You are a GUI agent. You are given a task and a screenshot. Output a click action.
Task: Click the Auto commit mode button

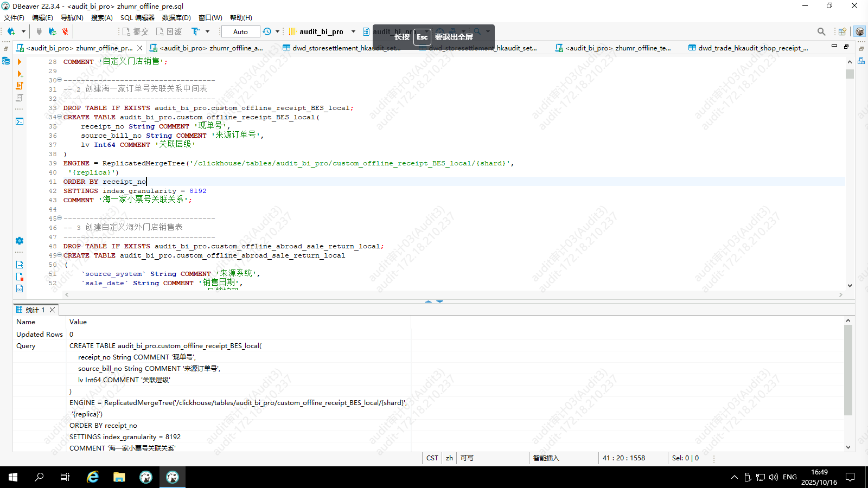point(240,31)
